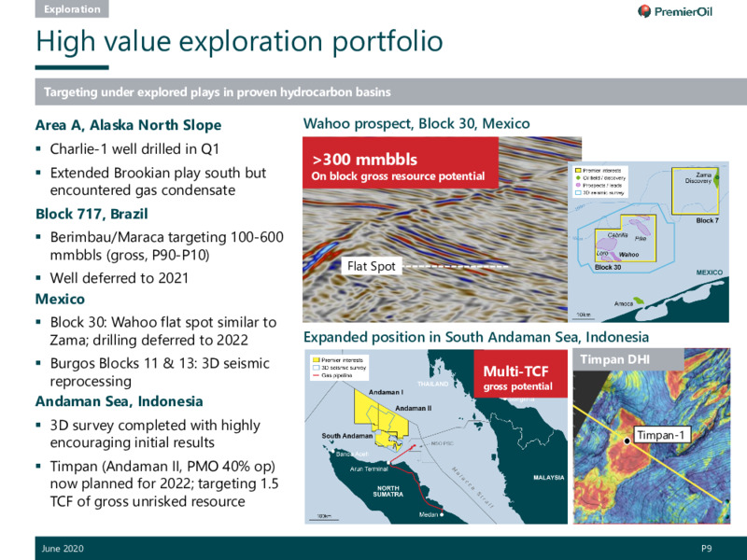Click the 'Flat Spot' label on seismic
Screen dimensions: 747x560
pos(372,266)
